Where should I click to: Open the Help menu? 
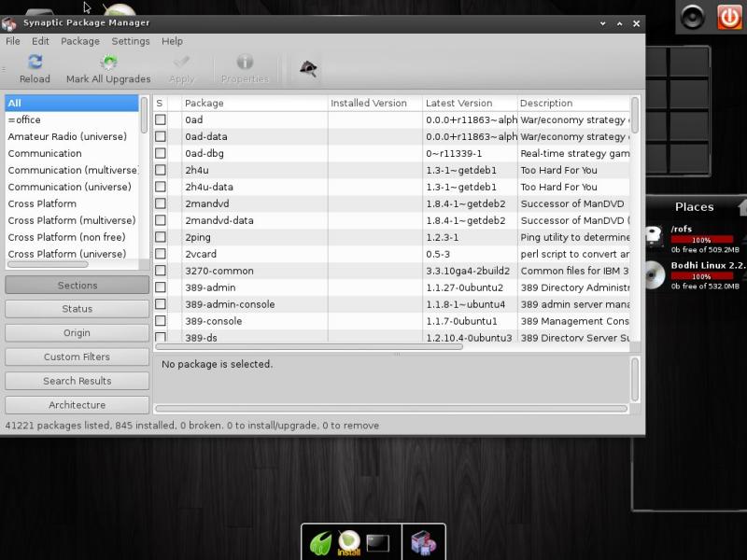[172, 41]
